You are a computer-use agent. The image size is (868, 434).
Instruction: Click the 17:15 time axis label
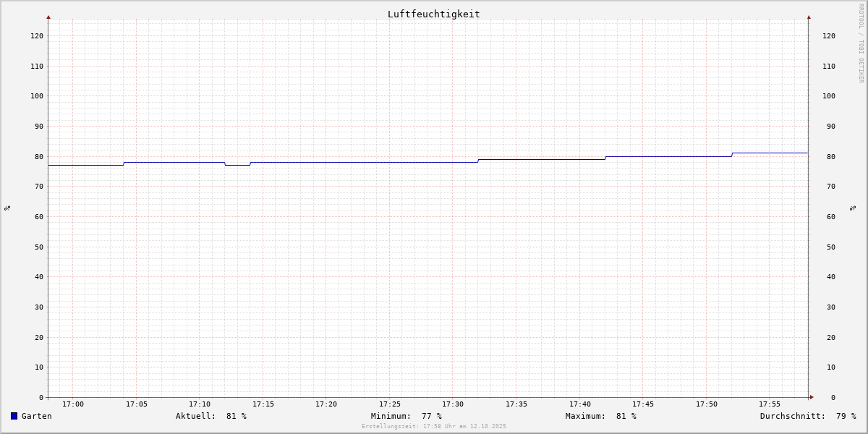(263, 404)
